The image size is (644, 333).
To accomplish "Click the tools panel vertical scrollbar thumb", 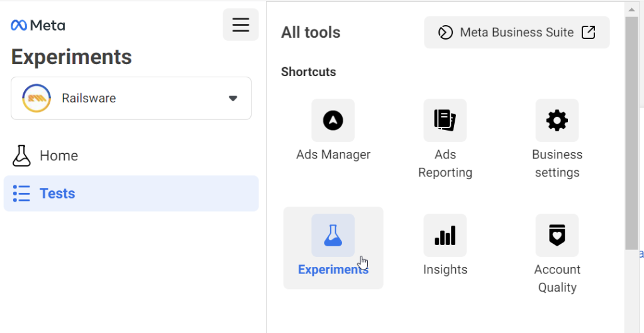I will click(x=631, y=132).
